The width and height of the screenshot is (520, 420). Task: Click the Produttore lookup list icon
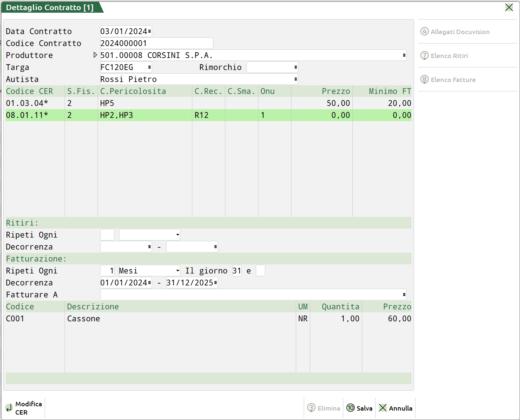(x=404, y=55)
